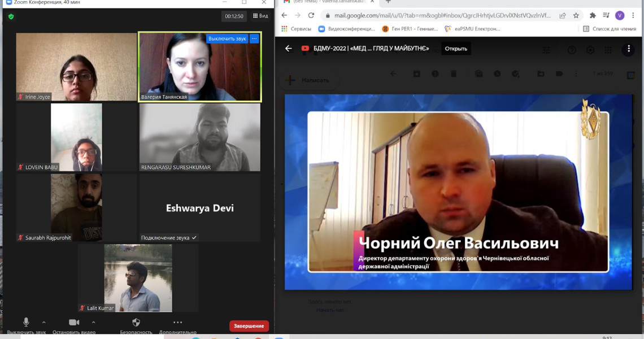644x339 pixels.
Task: Close the Gmail browser tab
Action: pos(372,2)
